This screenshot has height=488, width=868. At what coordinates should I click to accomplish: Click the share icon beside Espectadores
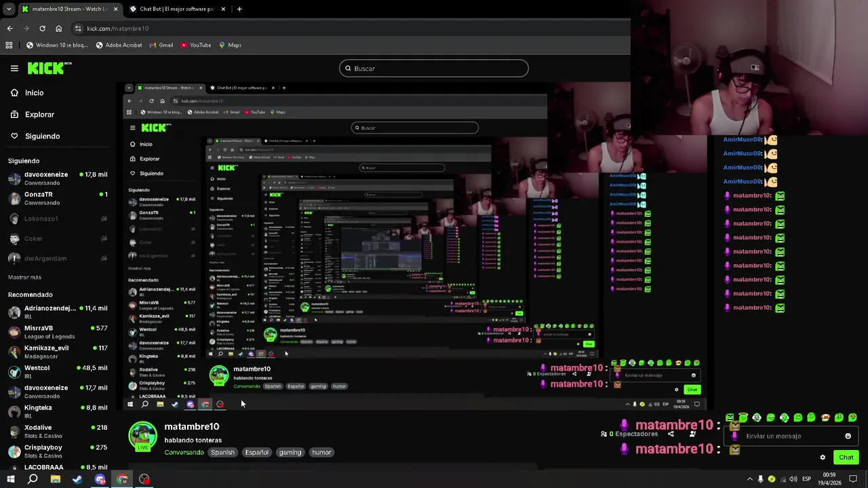(x=671, y=434)
